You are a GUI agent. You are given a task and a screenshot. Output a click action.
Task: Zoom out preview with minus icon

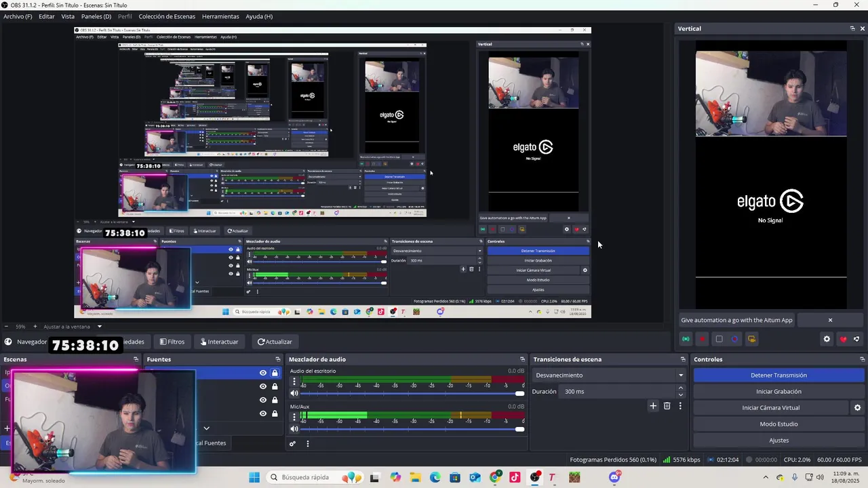click(x=6, y=327)
